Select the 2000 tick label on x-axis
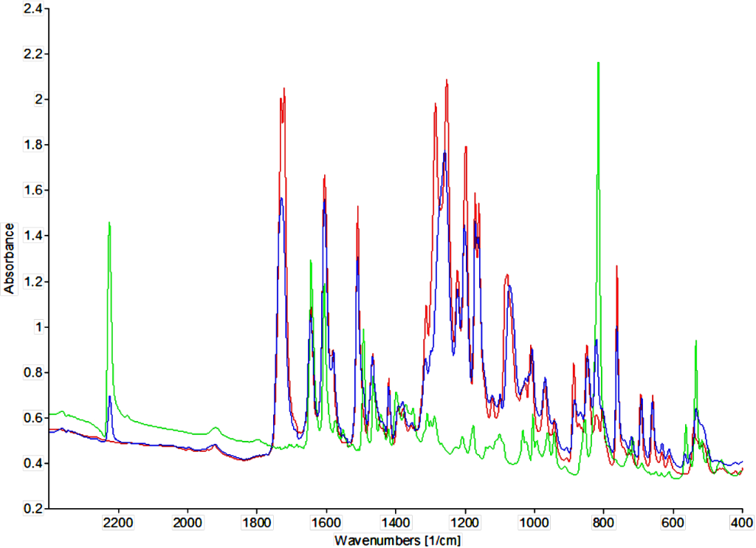Image resolution: width=756 pixels, height=548 pixels. coord(188,522)
